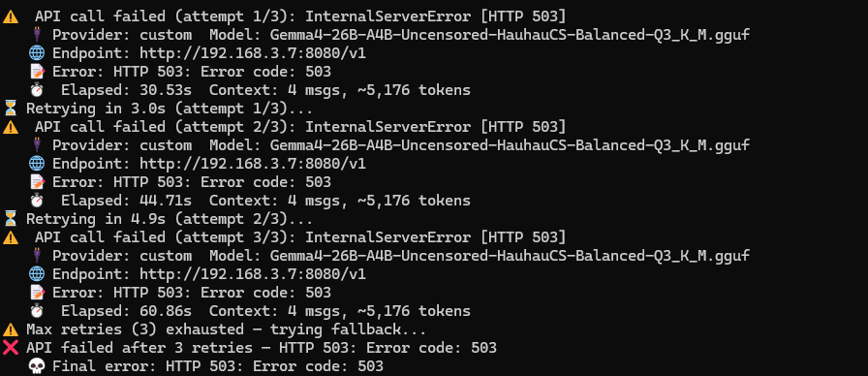This screenshot has width=868, height=376.
Task: Click the globe icon beside first Endpoint
Action: (x=37, y=53)
